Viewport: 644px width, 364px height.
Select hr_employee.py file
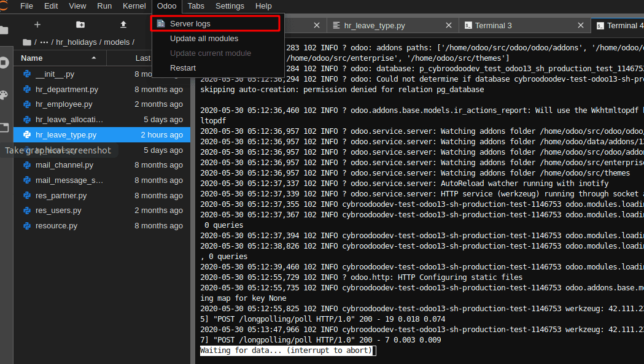(102, 104)
